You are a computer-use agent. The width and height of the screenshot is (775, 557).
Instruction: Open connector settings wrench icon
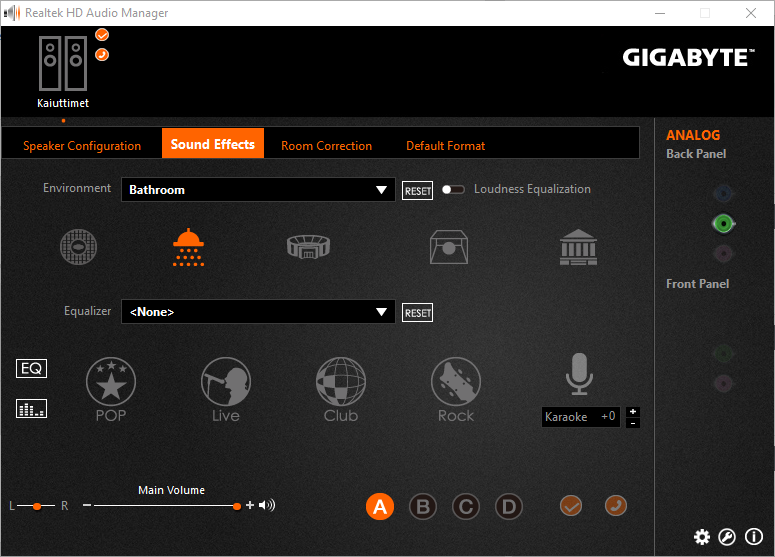(x=727, y=537)
